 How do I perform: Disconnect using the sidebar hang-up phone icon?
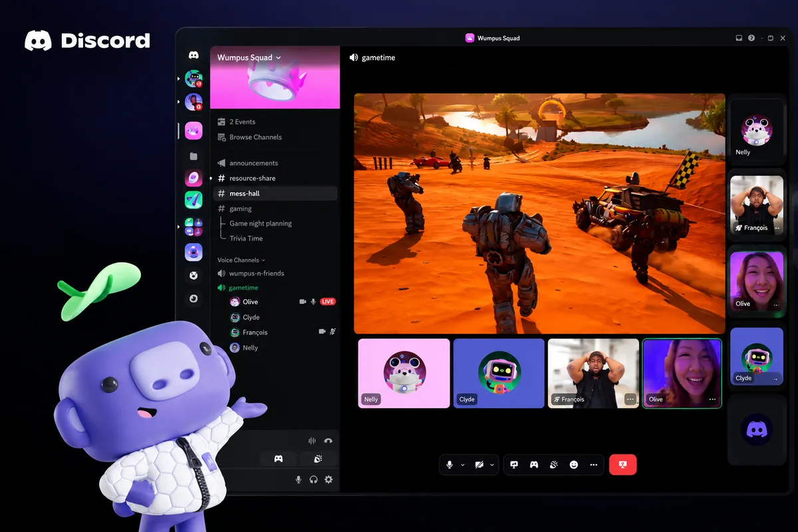[x=328, y=440]
